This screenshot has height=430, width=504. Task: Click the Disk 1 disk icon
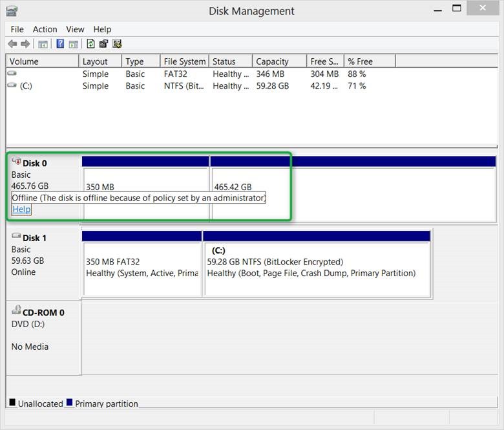(16, 236)
